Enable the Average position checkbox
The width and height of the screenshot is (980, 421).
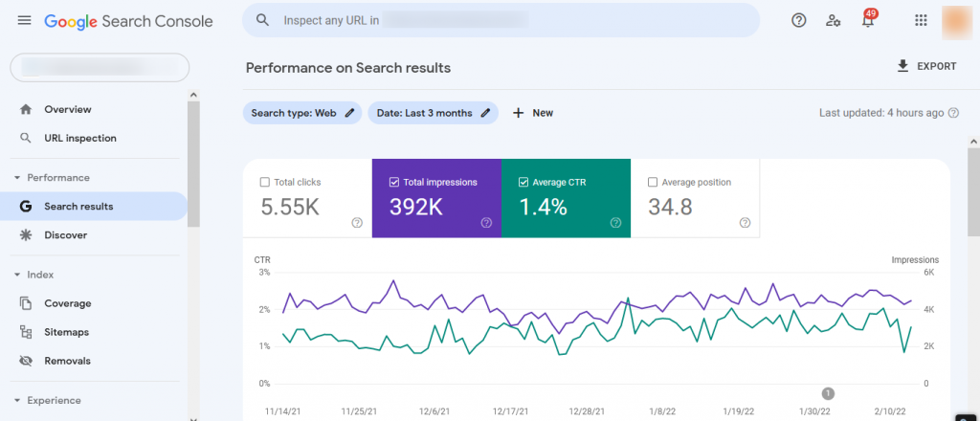pyautogui.click(x=653, y=183)
